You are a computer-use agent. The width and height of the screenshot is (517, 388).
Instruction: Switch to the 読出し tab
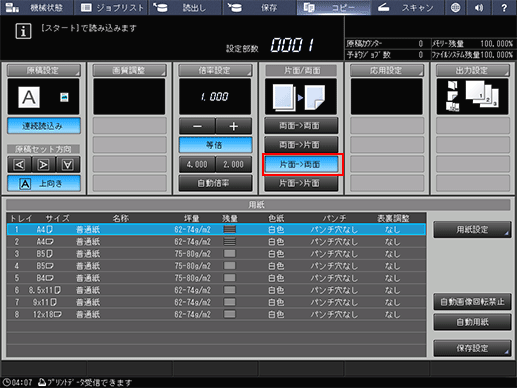(x=186, y=8)
